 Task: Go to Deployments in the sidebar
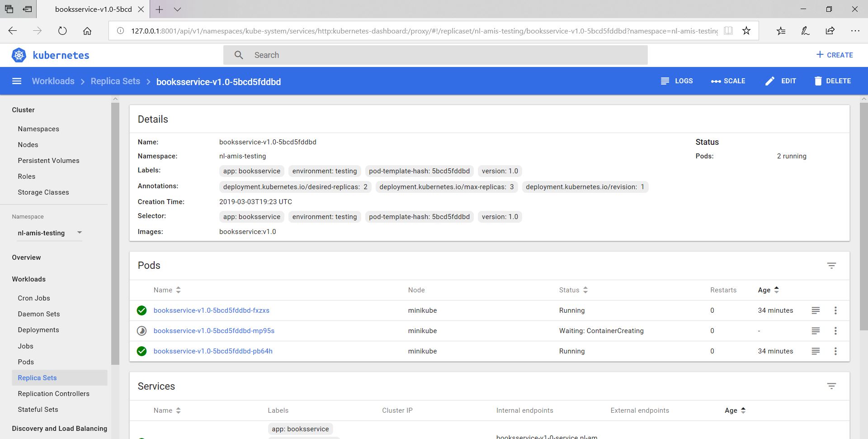38,330
